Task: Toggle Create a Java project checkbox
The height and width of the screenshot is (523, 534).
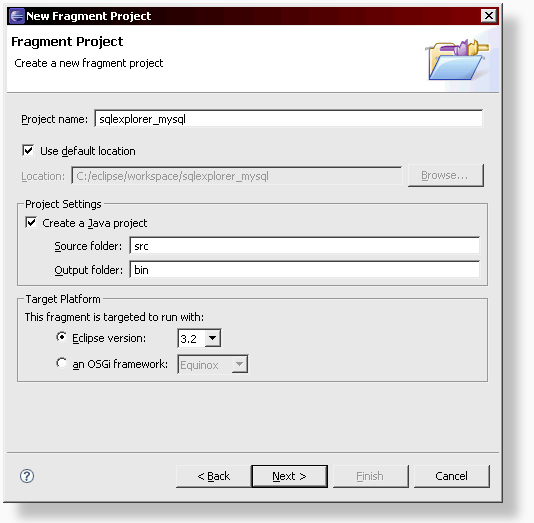Action: tap(31, 223)
